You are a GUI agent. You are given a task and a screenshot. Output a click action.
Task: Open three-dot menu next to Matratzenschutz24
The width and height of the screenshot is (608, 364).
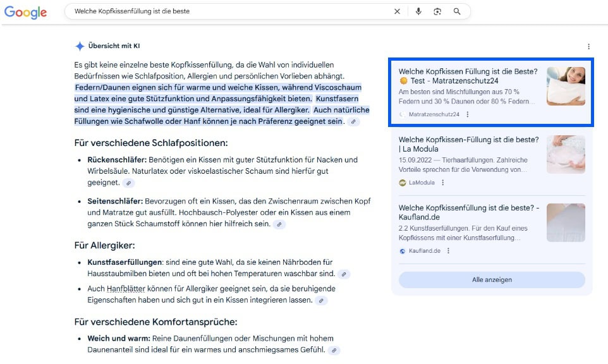[x=468, y=114]
